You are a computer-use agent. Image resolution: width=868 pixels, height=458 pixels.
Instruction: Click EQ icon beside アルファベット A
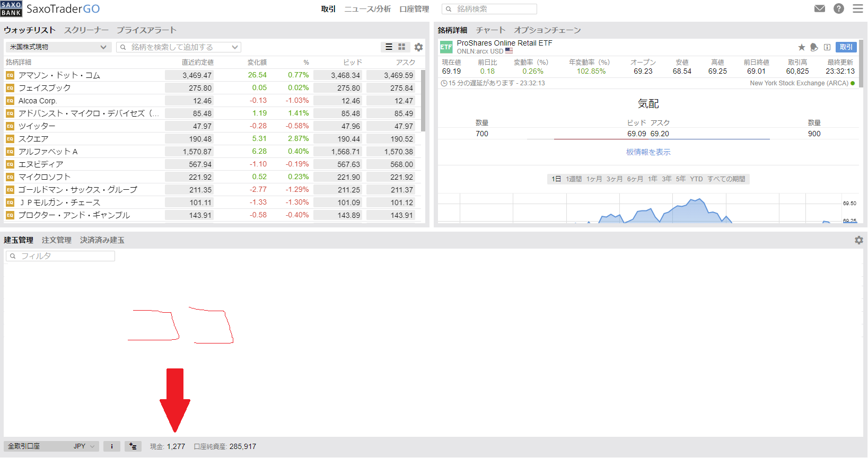click(10, 152)
